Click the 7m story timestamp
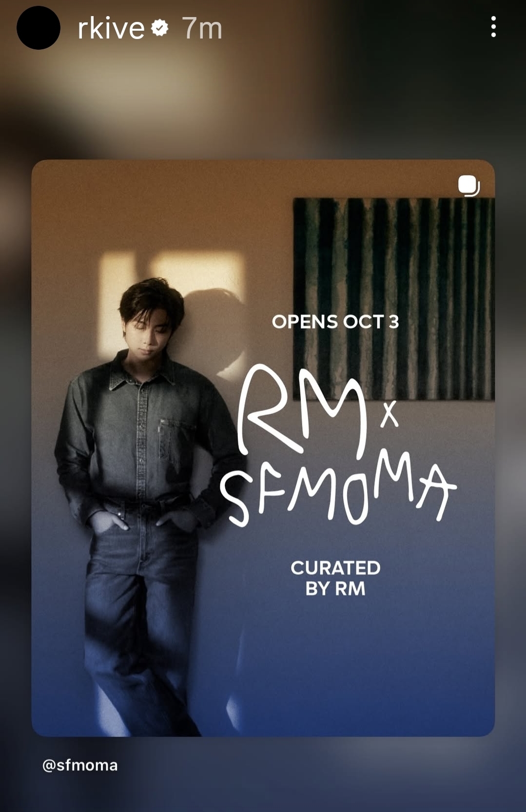The image size is (526, 812). click(x=202, y=28)
